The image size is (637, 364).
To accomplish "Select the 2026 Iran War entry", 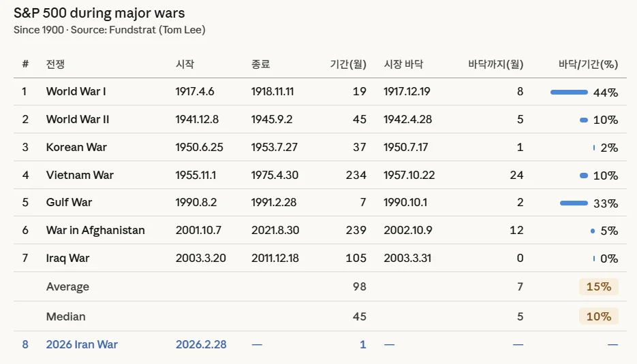I will [x=82, y=344].
